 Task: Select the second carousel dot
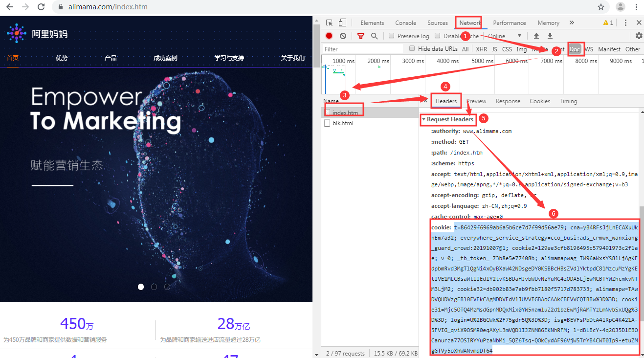pyautogui.click(x=154, y=287)
